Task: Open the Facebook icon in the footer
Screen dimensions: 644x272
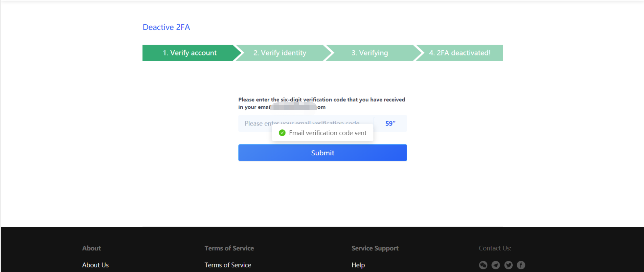Action: point(521,265)
